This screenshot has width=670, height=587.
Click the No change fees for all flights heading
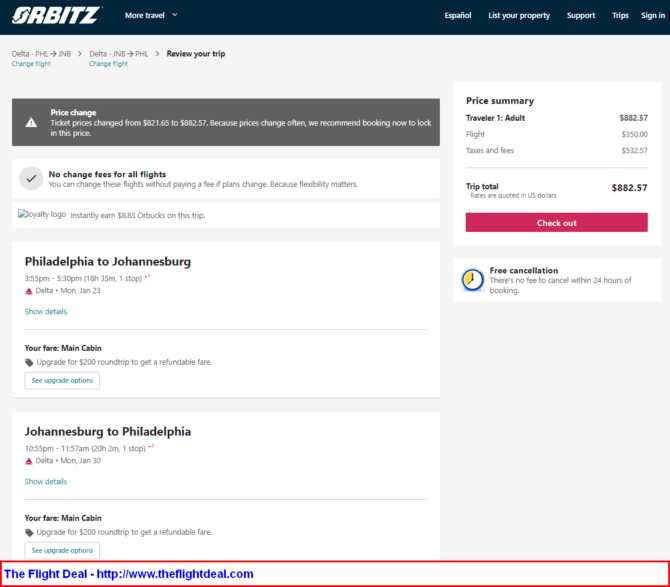tap(107, 174)
